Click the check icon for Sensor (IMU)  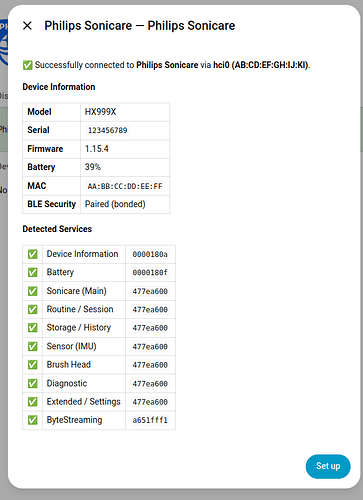coord(32,347)
